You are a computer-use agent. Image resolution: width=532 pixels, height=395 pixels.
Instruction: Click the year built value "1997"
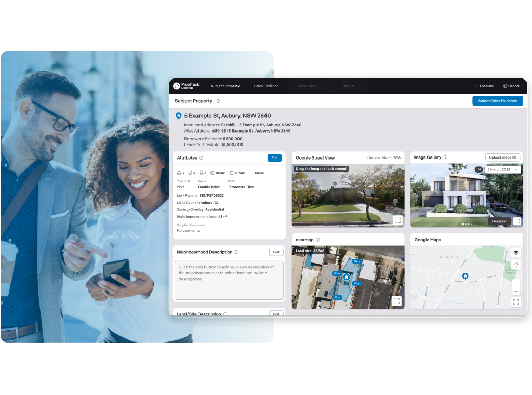(180, 187)
